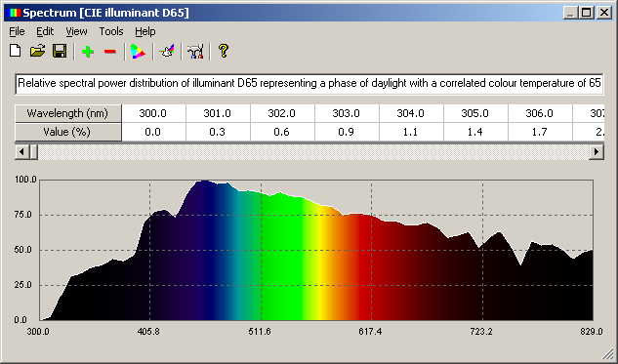The height and width of the screenshot is (364, 618).
Task: Open the Edit menu
Action: point(45,31)
